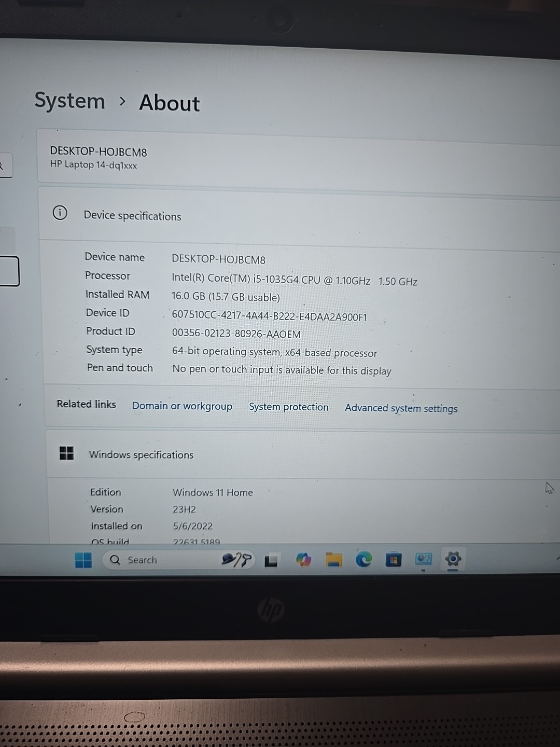Open File Explorer from the taskbar

click(333, 560)
